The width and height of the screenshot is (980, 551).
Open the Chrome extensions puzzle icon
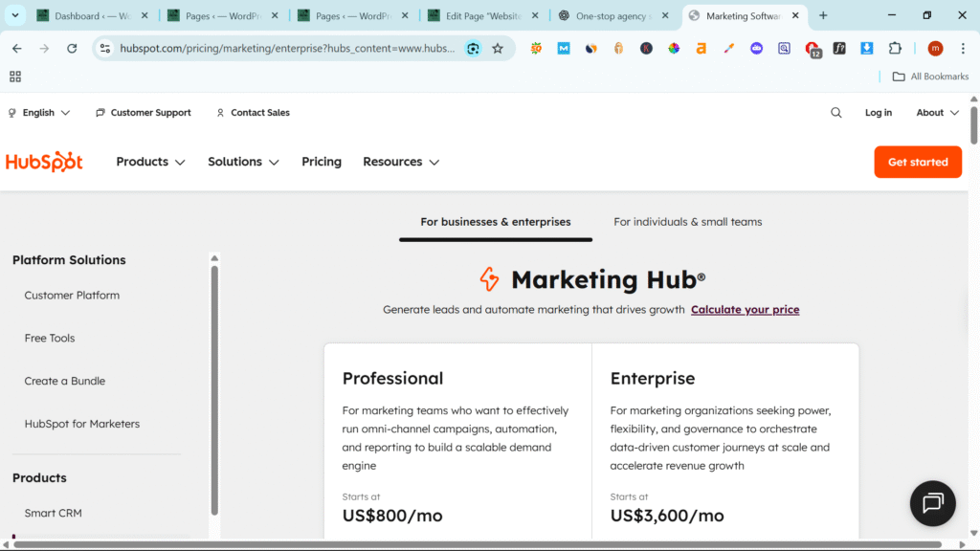tap(895, 49)
